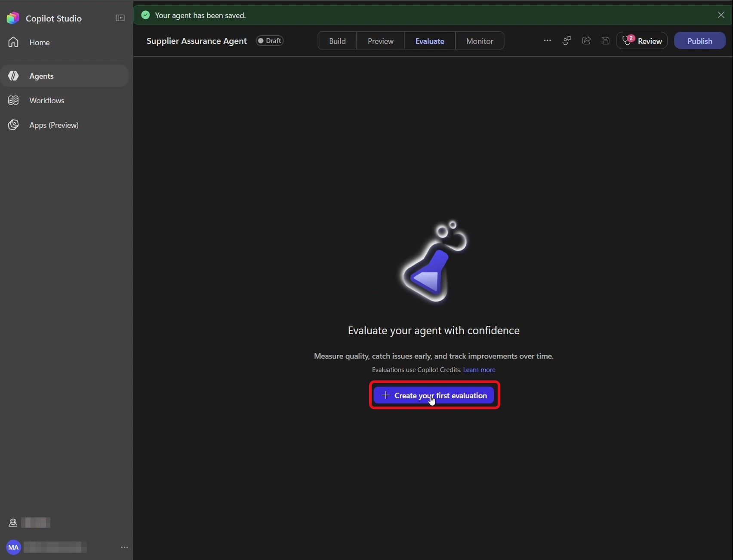
Task: Click the Supplier Assurance Agent title
Action: pyautogui.click(x=197, y=40)
